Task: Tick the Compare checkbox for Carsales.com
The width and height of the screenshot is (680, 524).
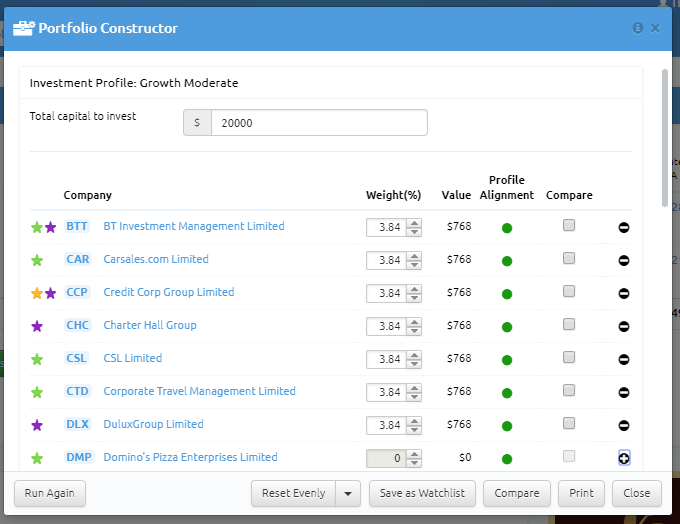Action: [x=569, y=258]
